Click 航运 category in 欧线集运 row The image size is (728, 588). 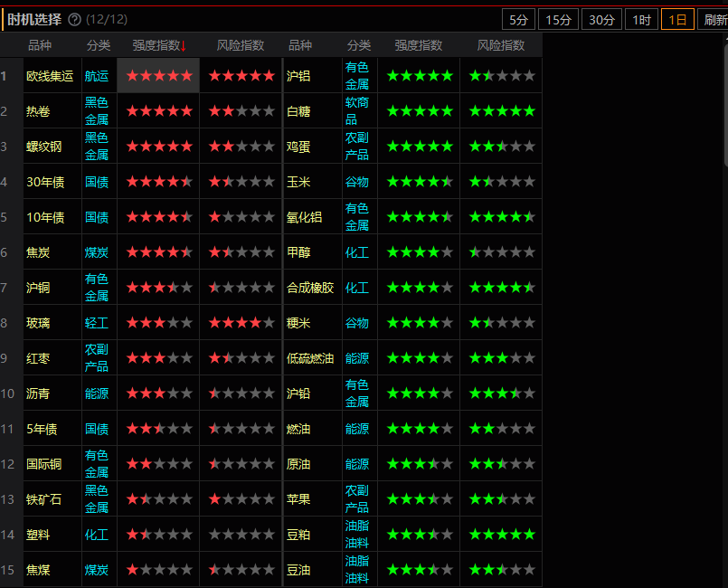pos(97,76)
